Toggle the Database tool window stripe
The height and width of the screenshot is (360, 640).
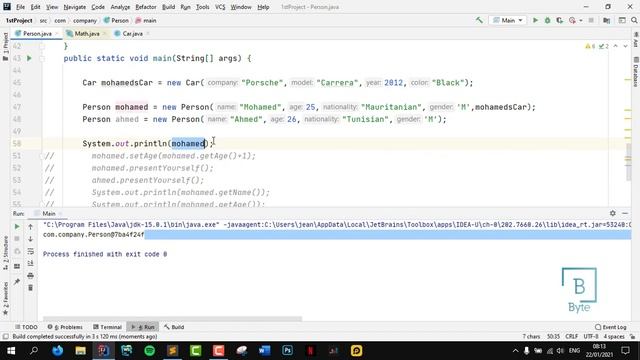tap(636, 71)
